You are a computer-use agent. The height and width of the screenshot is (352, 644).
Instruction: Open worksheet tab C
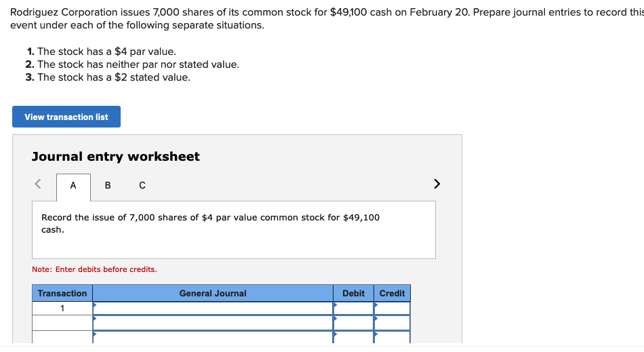pos(142,185)
